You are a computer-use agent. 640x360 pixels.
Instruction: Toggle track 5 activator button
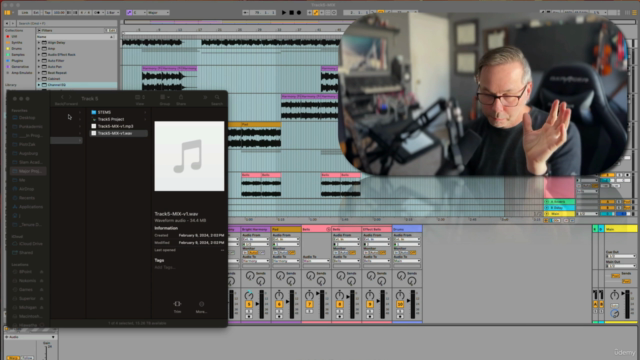(249, 304)
